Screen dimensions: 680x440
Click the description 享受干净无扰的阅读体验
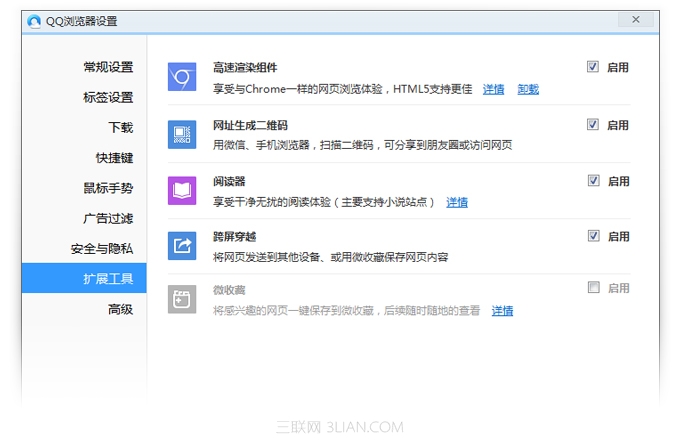324,202
